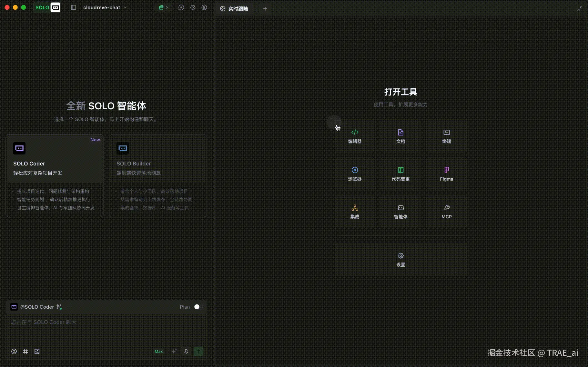Insert a # context reference
Image resolution: width=588 pixels, height=367 pixels.
point(25,352)
